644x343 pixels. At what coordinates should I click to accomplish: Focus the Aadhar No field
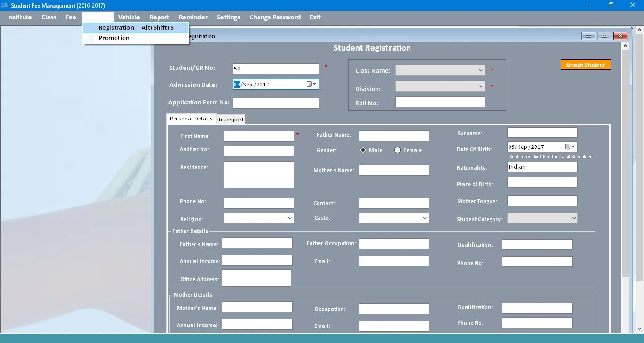tap(259, 151)
